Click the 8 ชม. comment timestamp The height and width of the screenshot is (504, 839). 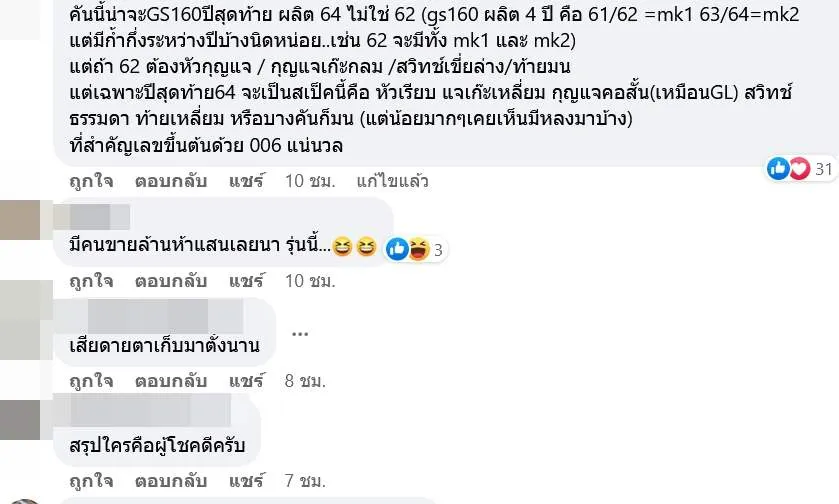pos(305,381)
